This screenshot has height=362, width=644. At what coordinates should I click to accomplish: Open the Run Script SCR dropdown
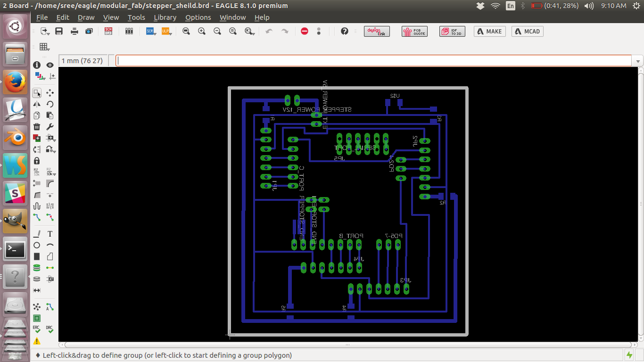point(151,31)
